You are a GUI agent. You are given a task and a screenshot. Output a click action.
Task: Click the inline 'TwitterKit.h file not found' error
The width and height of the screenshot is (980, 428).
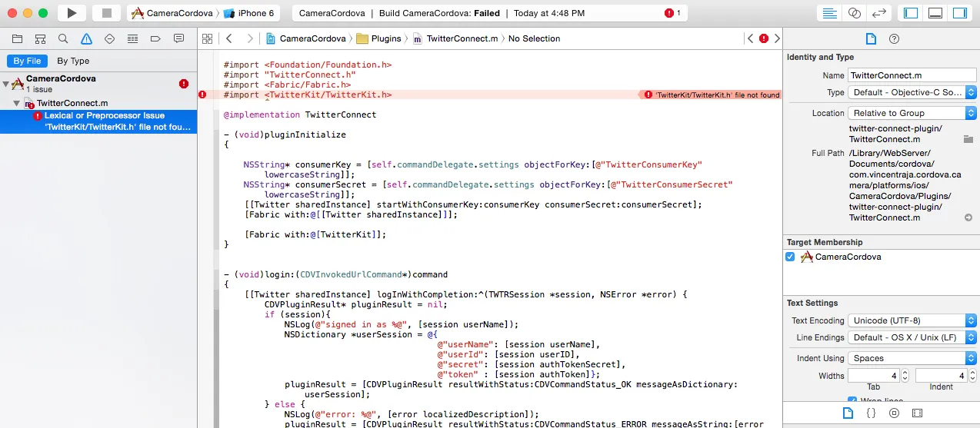(x=712, y=95)
